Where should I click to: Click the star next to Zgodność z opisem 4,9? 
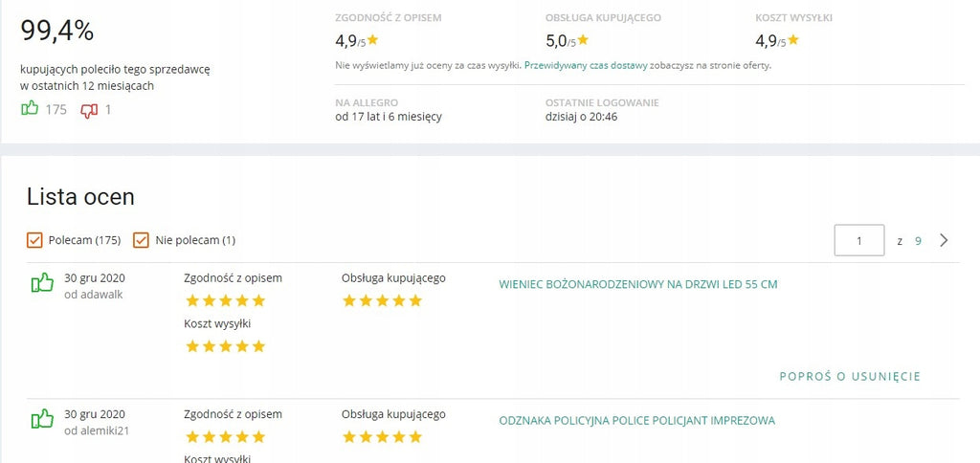373,40
